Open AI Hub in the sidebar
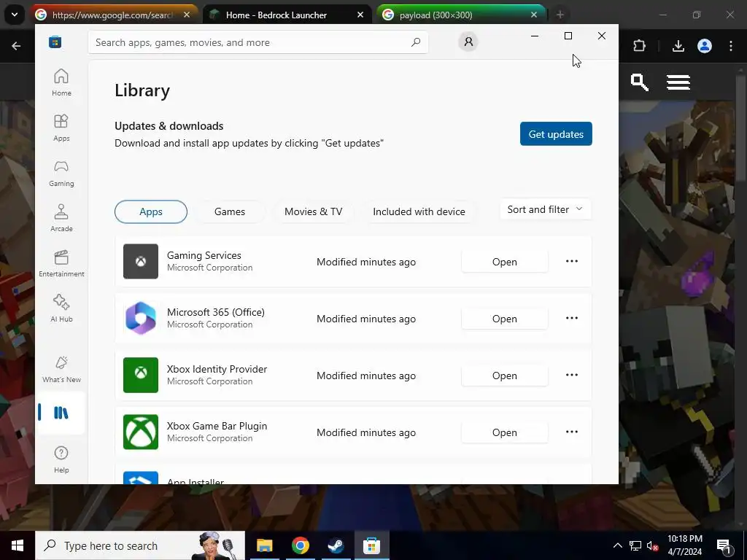Viewport: 747px width, 560px height. (x=61, y=308)
